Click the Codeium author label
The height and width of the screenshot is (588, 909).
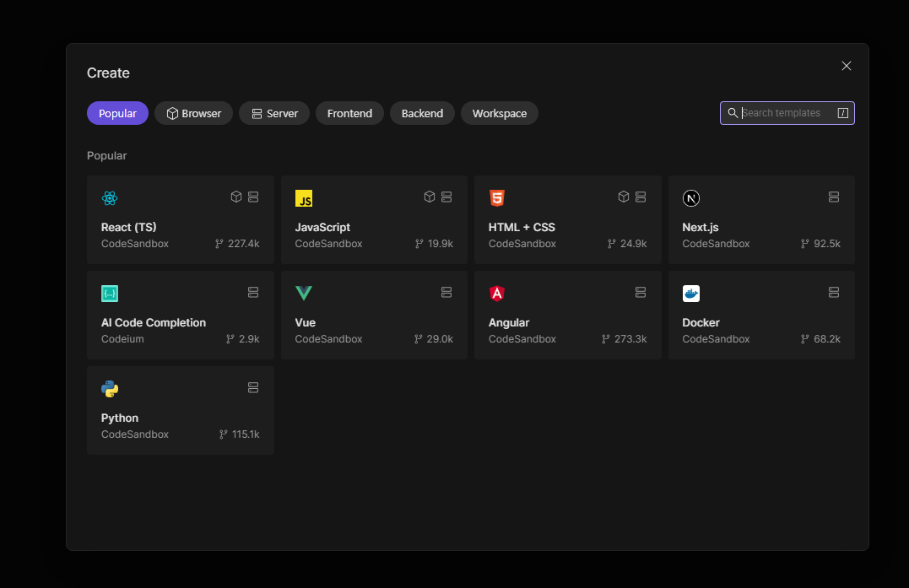point(122,339)
